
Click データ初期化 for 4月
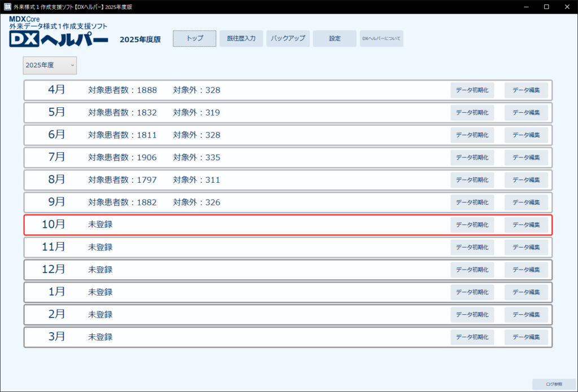[x=472, y=90]
